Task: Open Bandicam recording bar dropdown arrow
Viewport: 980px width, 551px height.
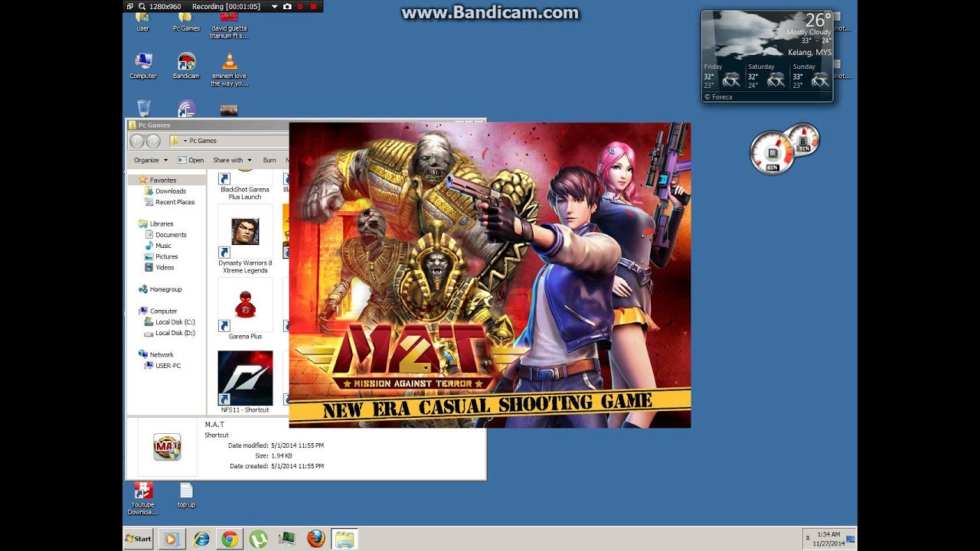Action: click(x=274, y=6)
